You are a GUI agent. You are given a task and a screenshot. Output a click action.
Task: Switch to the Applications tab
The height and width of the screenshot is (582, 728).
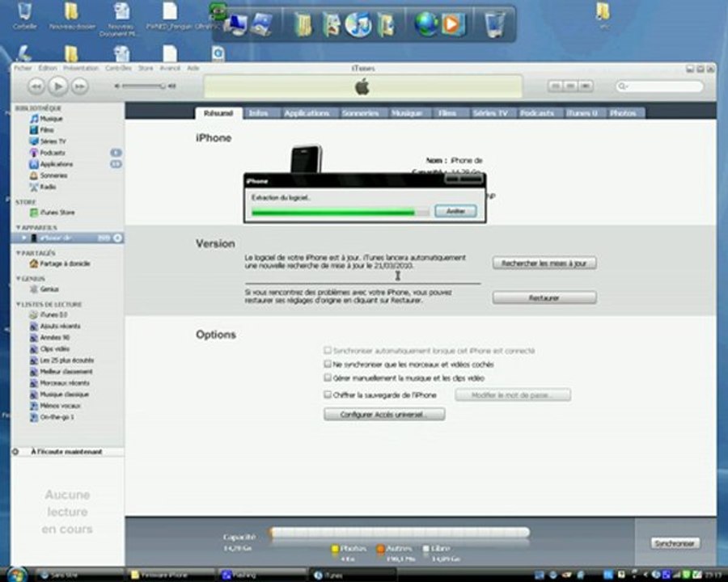[x=307, y=113]
